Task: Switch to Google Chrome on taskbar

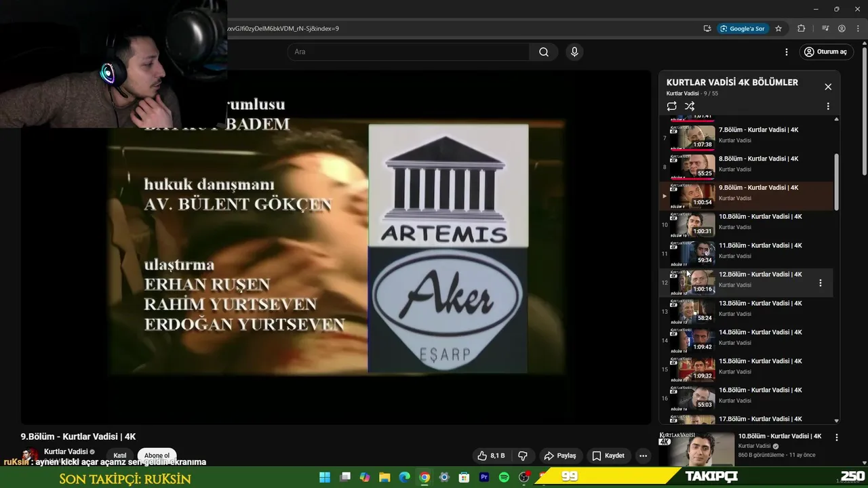Action: click(x=425, y=477)
